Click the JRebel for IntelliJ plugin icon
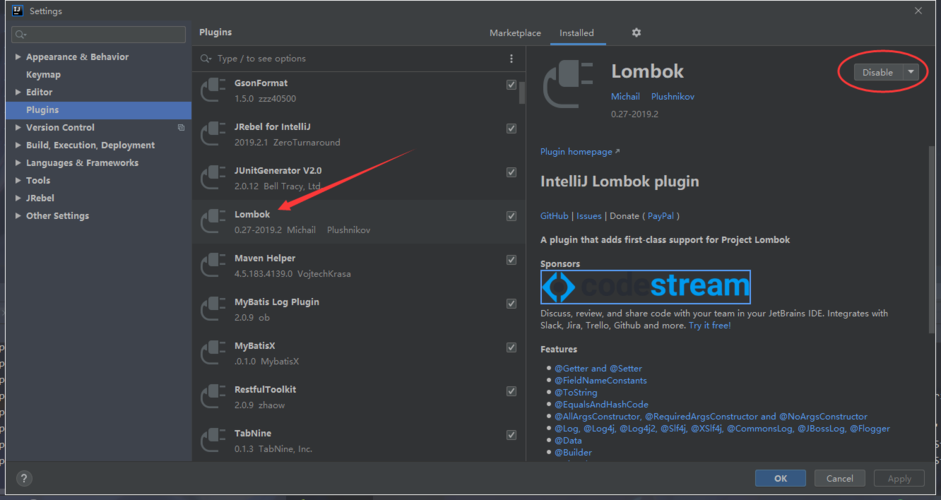941x500 pixels. tap(213, 134)
